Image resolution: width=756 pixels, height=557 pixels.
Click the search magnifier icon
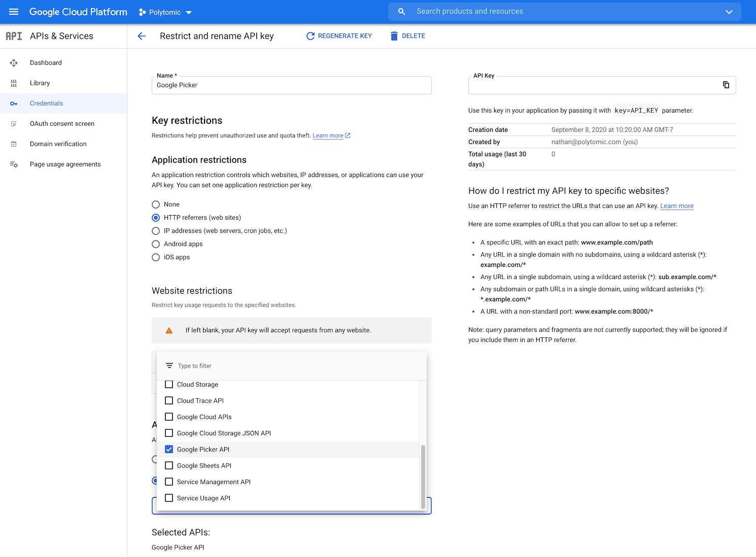click(401, 12)
